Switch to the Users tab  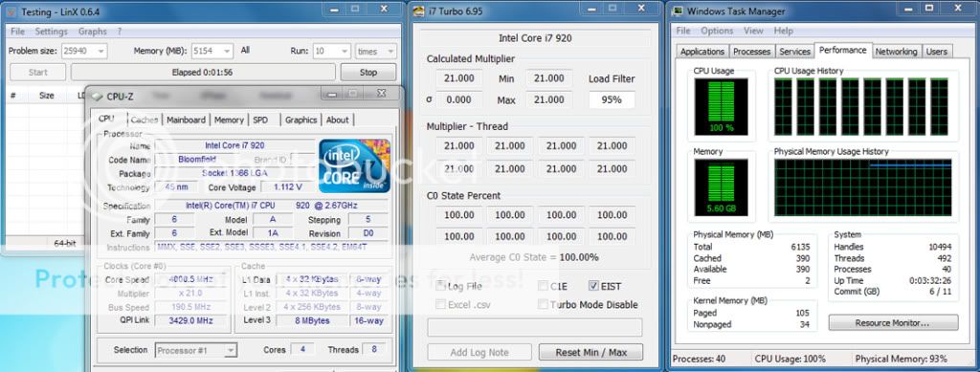[937, 52]
